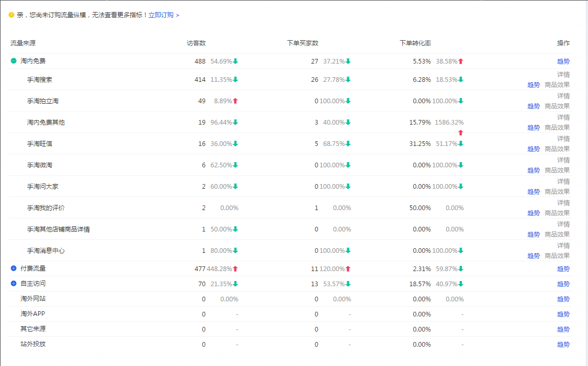Open 趋势 for the 手淘拍立淘 row
The width and height of the screenshot is (588, 366).
(x=533, y=106)
